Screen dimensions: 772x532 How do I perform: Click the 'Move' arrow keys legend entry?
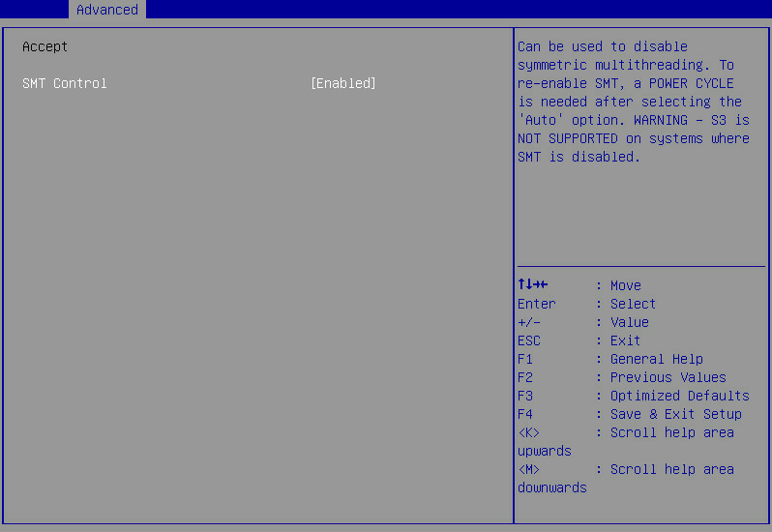pos(579,285)
